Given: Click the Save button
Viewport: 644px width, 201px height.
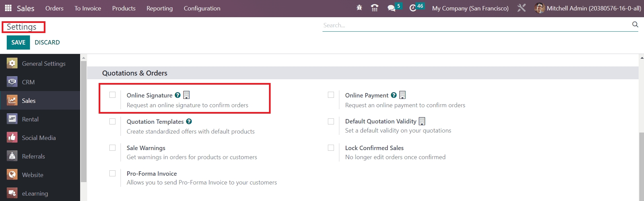Looking at the screenshot, I should click(x=18, y=42).
